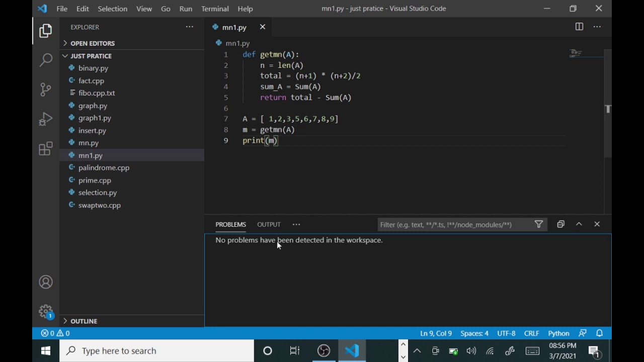Click the Accounts icon in activity bar

coord(46,282)
